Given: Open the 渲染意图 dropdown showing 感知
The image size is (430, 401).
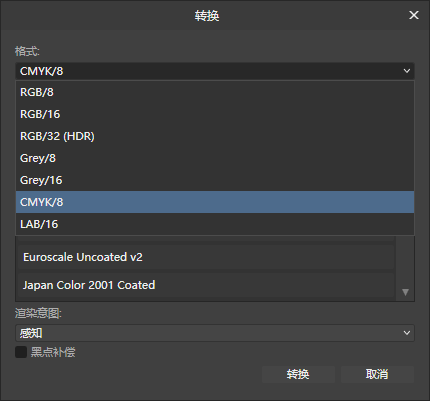Looking at the screenshot, I should coord(215,333).
